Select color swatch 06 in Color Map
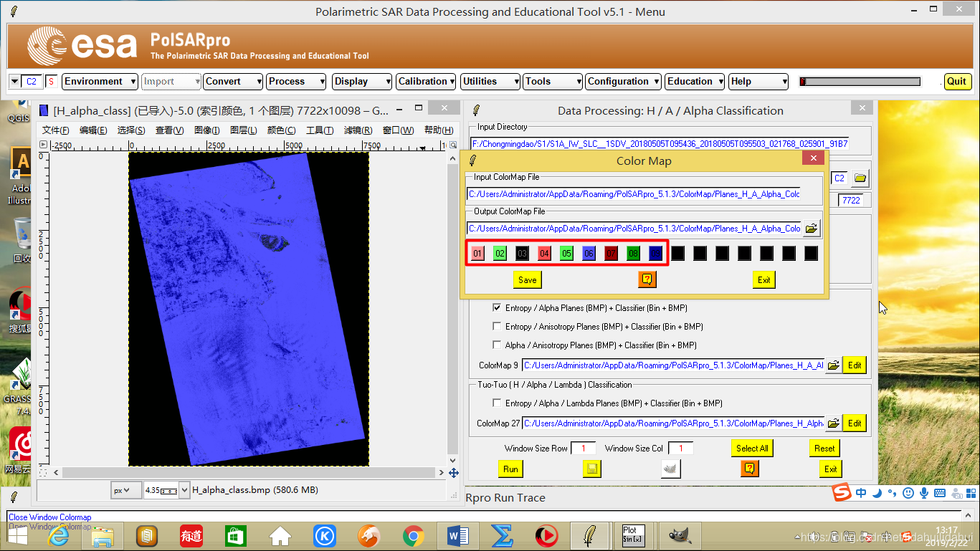The image size is (980, 551). pyautogui.click(x=589, y=253)
